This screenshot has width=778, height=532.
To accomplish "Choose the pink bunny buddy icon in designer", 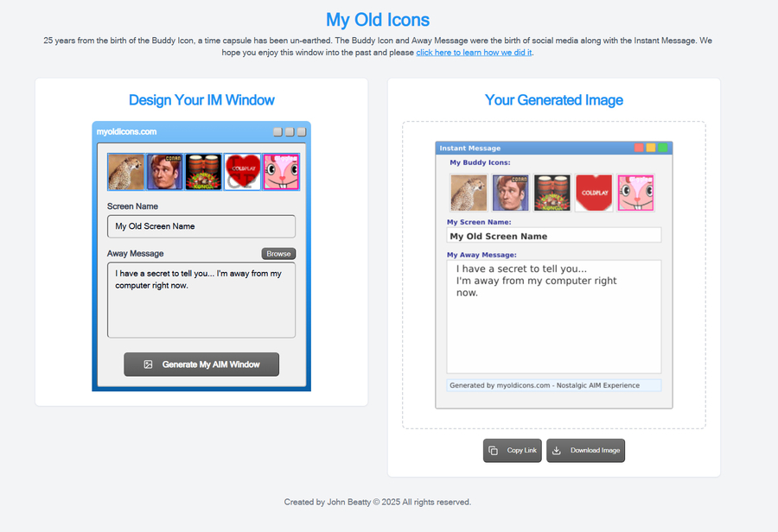I will [281, 172].
